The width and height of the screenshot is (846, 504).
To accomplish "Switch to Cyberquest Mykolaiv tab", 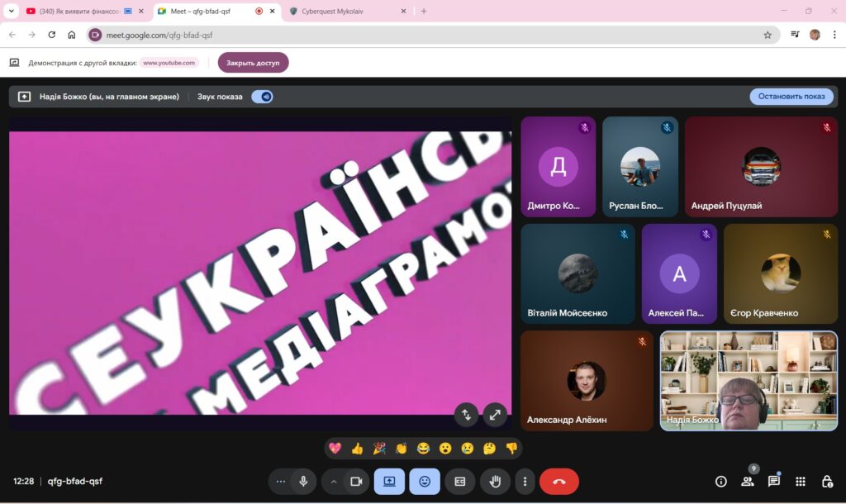I will (x=347, y=12).
